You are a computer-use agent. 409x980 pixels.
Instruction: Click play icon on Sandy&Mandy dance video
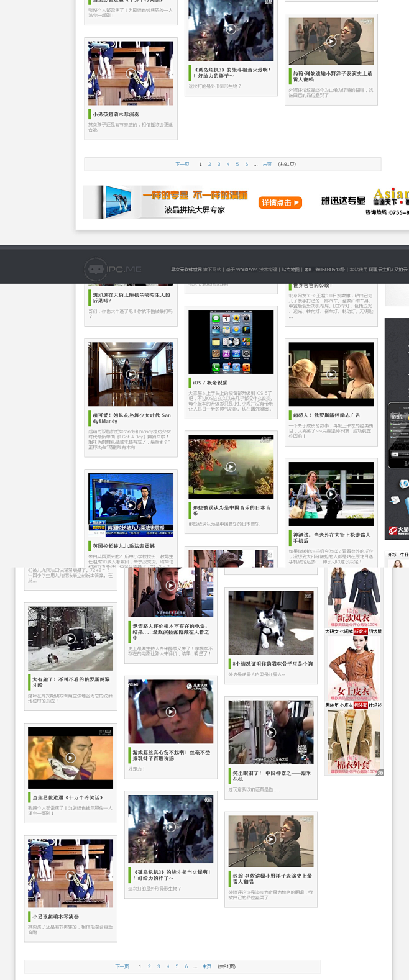(131, 374)
